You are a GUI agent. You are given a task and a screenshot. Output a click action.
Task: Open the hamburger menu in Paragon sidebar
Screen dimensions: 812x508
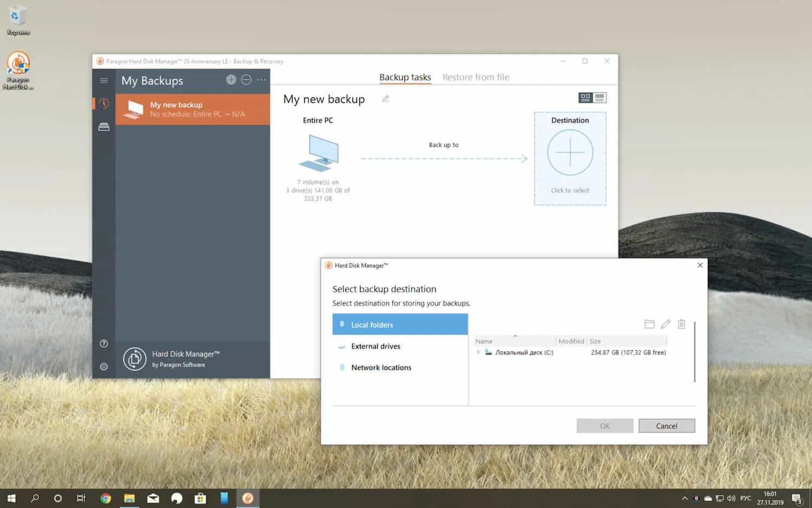coord(104,81)
